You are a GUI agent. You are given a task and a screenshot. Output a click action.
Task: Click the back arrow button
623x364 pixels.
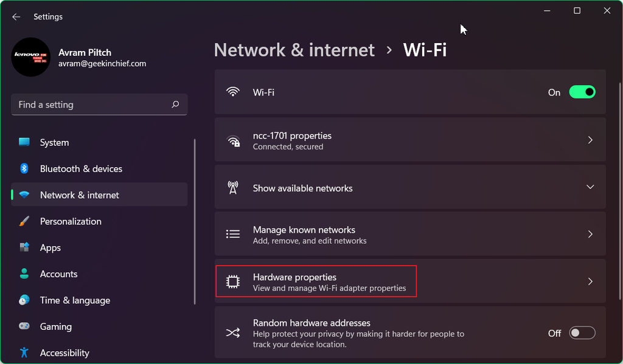(16, 16)
